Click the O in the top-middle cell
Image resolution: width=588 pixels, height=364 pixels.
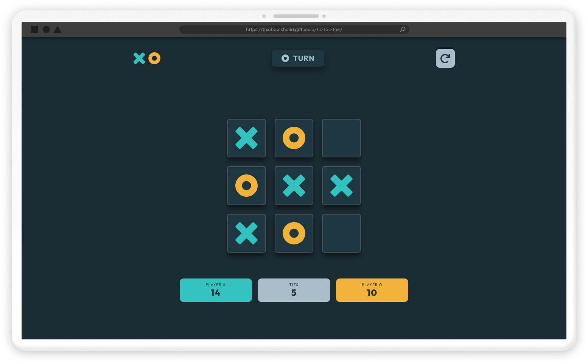click(x=294, y=138)
